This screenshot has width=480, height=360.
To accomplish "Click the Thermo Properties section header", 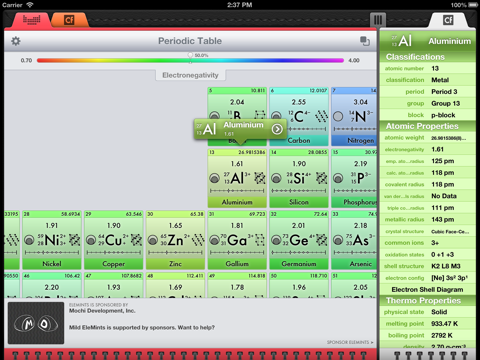I will [427, 301].
